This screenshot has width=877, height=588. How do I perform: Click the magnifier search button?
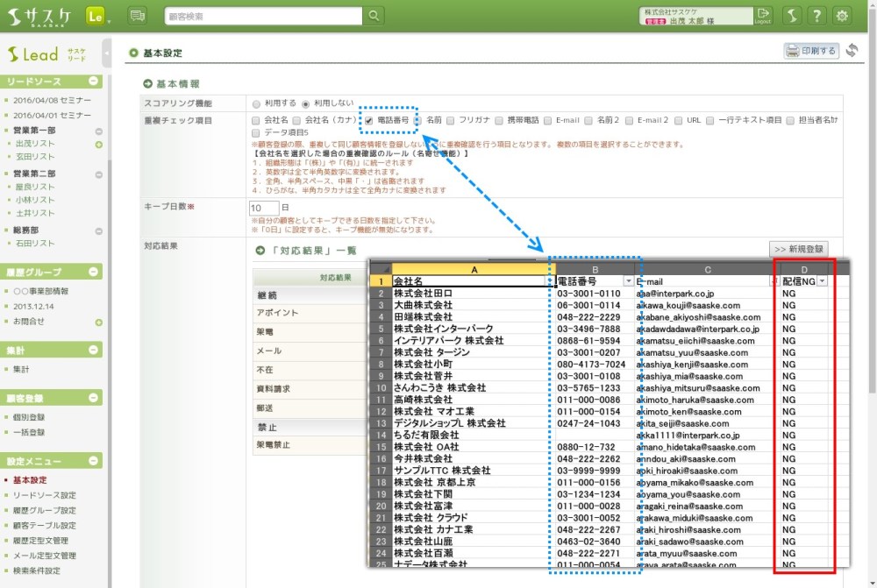coord(374,16)
